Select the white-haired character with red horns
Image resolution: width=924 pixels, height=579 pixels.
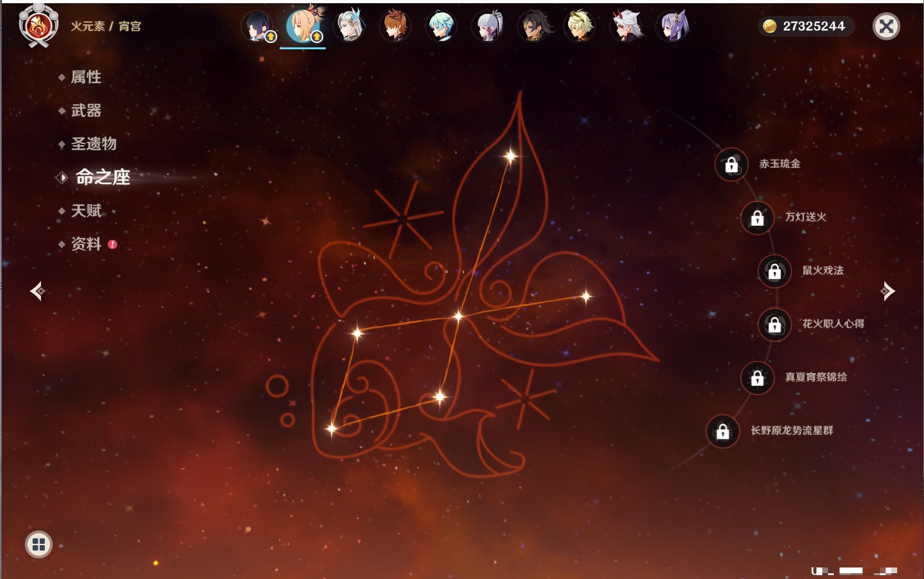(626, 26)
